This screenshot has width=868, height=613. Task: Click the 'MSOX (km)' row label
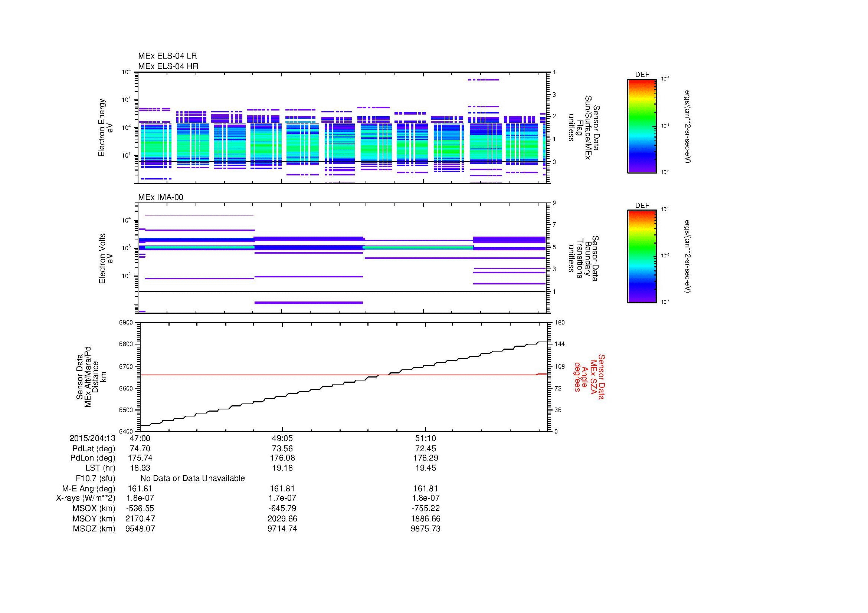tap(95, 508)
